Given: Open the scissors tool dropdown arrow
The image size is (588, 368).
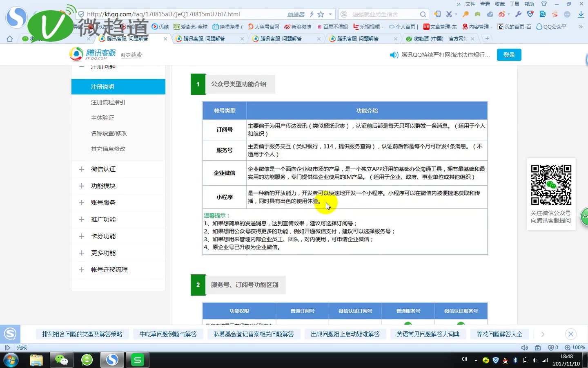Looking at the screenshot, I should coord(456,14).
